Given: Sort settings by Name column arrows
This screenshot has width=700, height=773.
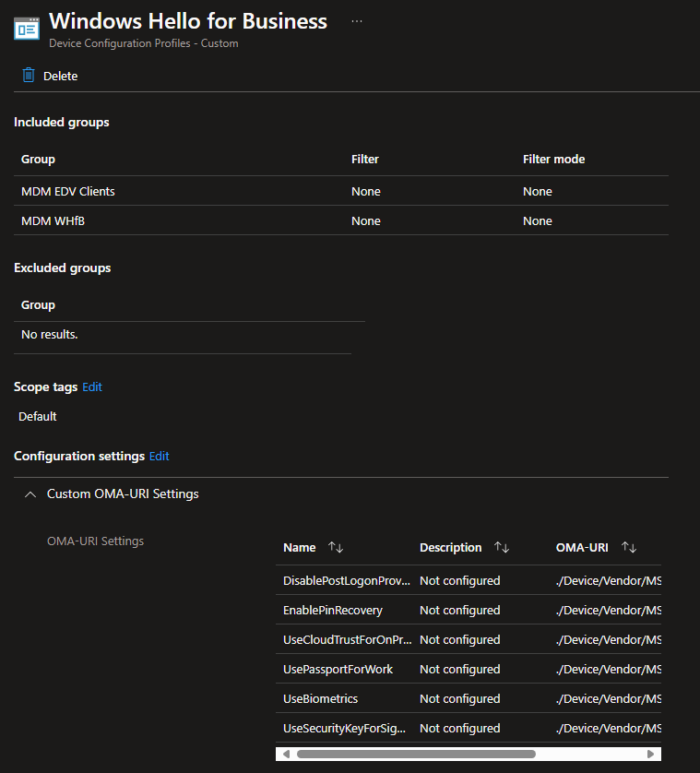Looking at the screenshot, I should click(336, 548).
